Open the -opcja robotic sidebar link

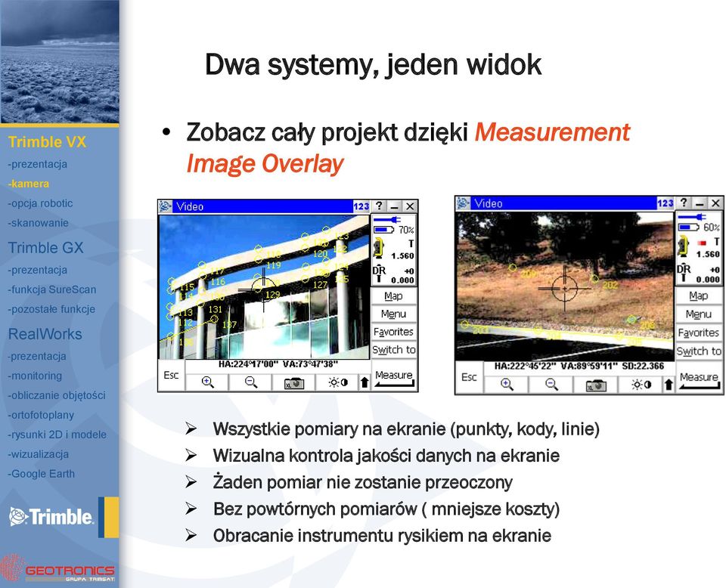point(40,203)
